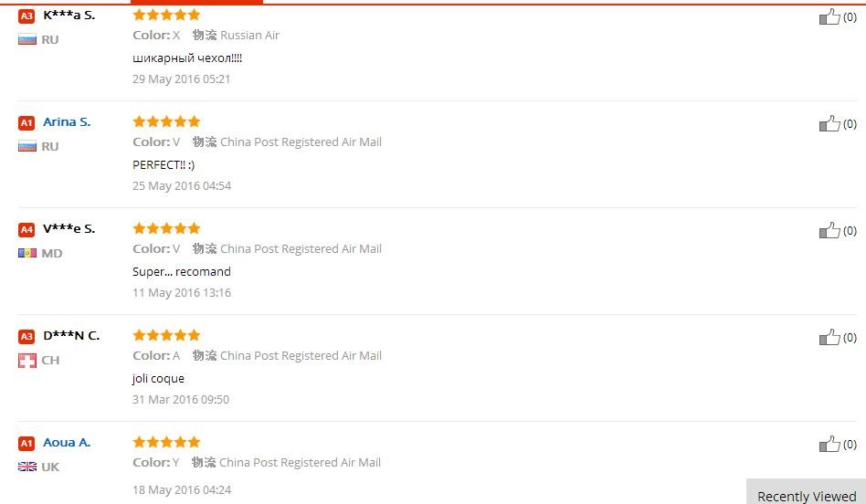
Task: Open Aoua A. profile link
Action: [67, 442]
